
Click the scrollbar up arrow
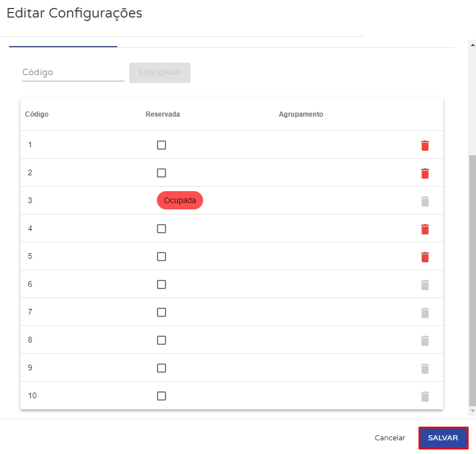[472, 43]
